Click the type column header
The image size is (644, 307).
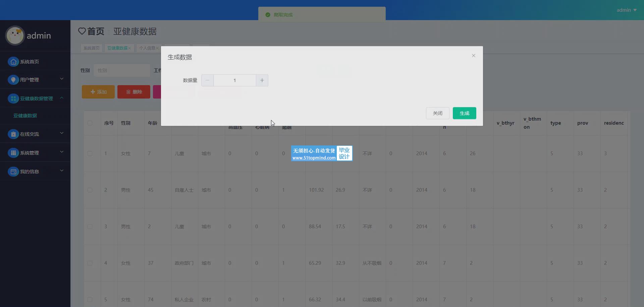(x=556, y=123)
